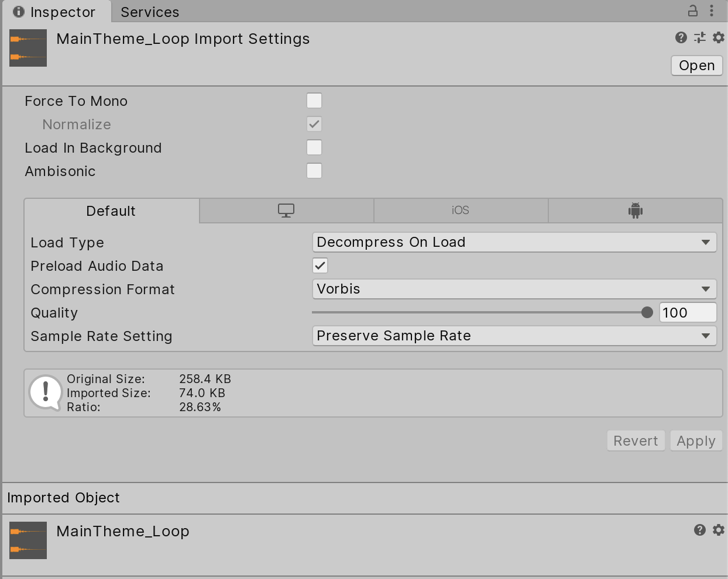Image resolution: width=728 pixels, height=579 pixels.
Task: Click the MainTheme_Loop waveform thumbnail
Action: click(x=28, y=48)
